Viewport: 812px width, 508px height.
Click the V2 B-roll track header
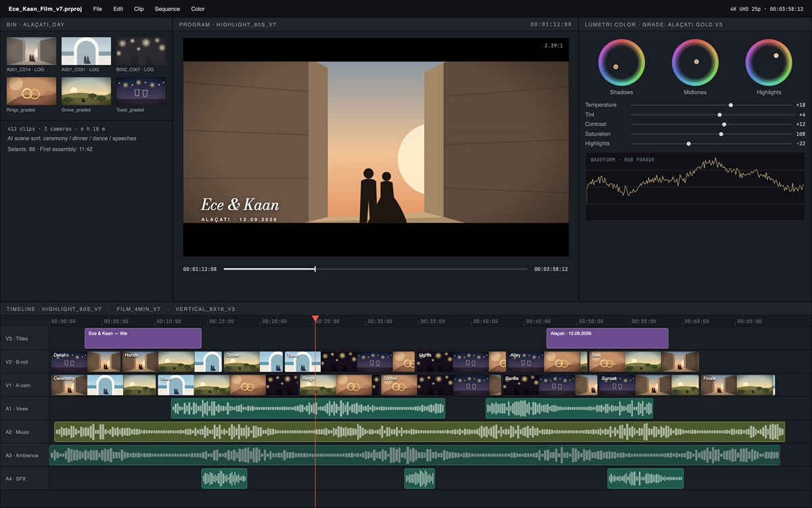[x=24, y=362]
